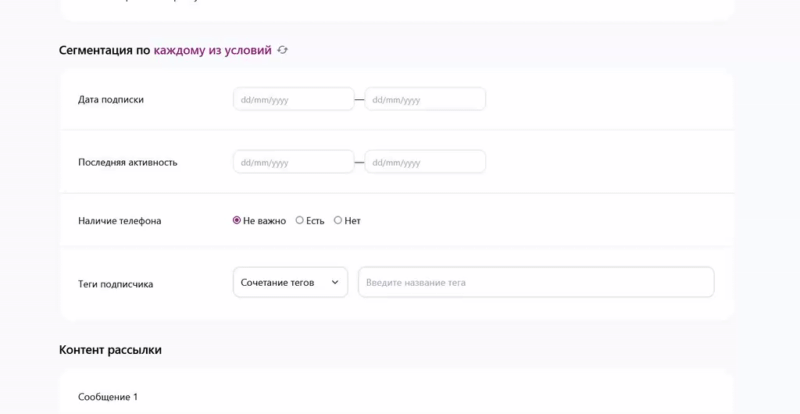Select the 'Есть' phone radio option

tap(299, 221)
